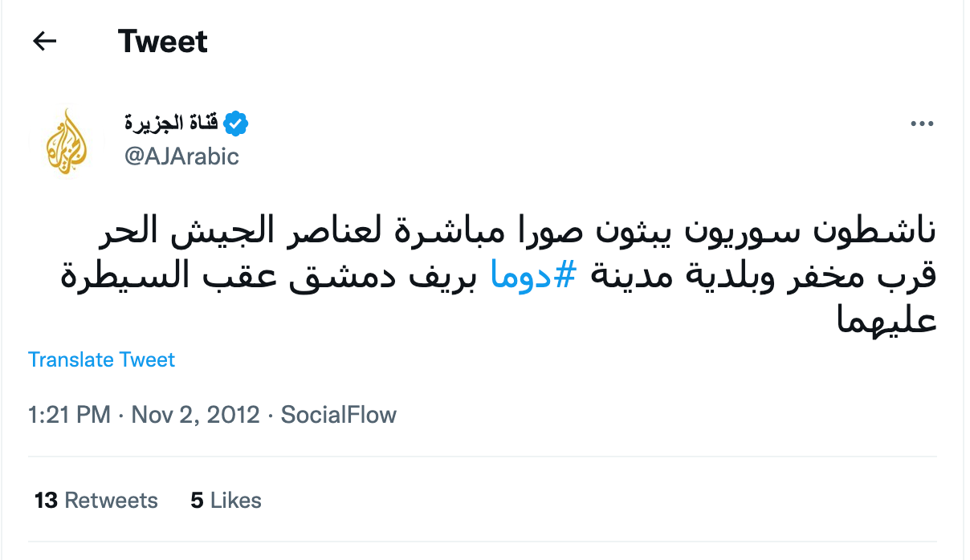Go back using the left arrow

(x=44, y=41)
